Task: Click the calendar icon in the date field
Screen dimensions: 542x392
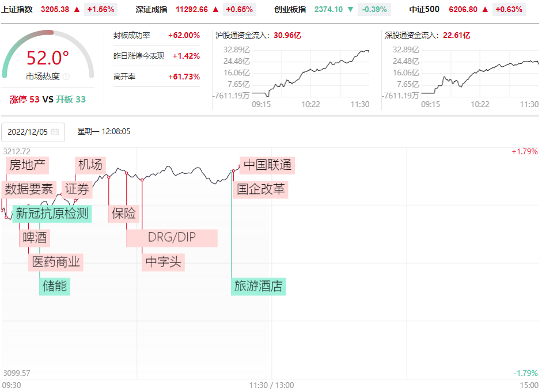Action: pos(55,132)
